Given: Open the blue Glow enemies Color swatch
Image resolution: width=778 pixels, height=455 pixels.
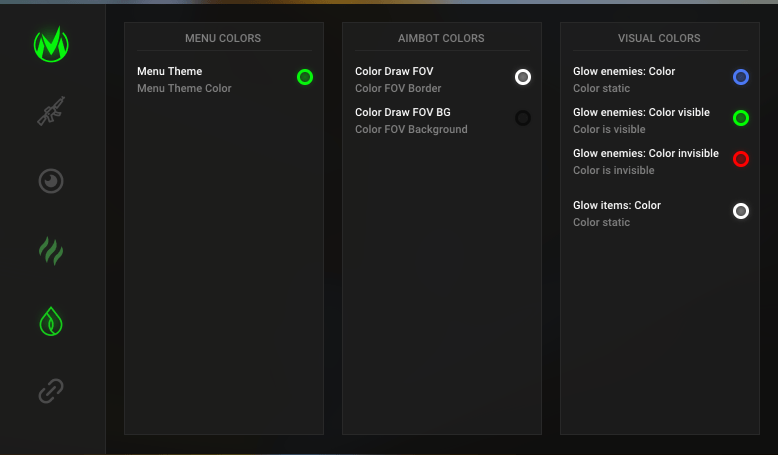Looking at the screenshot, I should [741, 77].
